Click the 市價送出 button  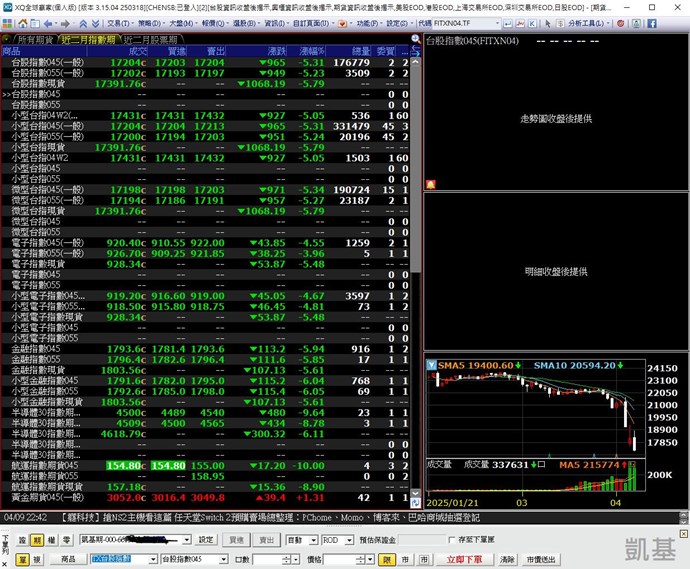(538, 559)
